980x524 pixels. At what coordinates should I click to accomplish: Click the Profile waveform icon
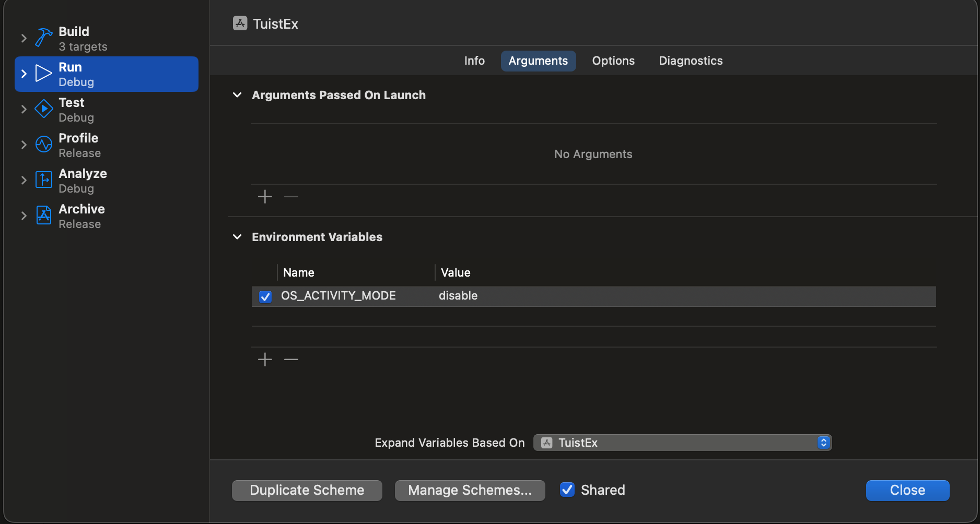pyautogui.click(x=44, y=145)
